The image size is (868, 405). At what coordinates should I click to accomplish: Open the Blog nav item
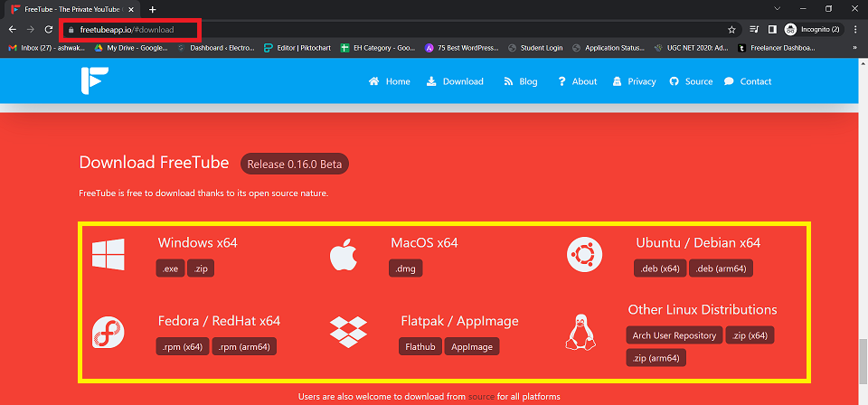click(x=521, y=81)
